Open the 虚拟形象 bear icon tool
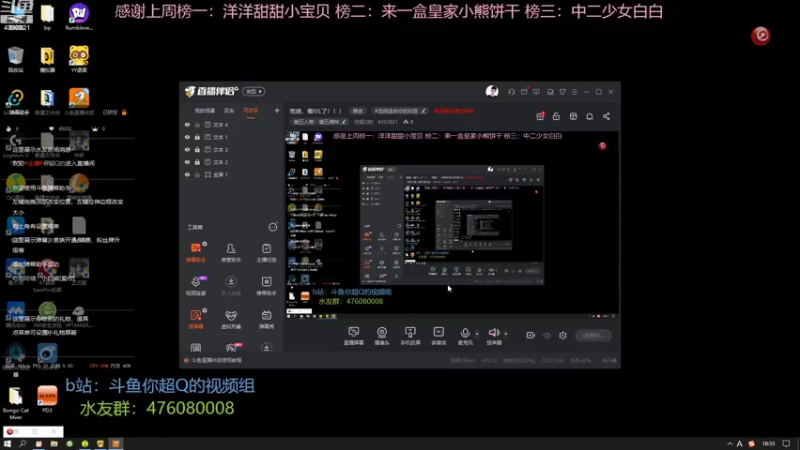Viewport: 800px width, 450px height. [231, 318]
